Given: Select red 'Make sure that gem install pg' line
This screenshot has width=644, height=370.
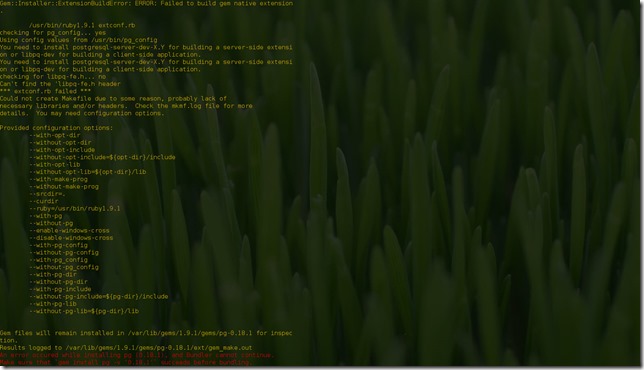Looking at the screenshot, I should coord(126,363).
